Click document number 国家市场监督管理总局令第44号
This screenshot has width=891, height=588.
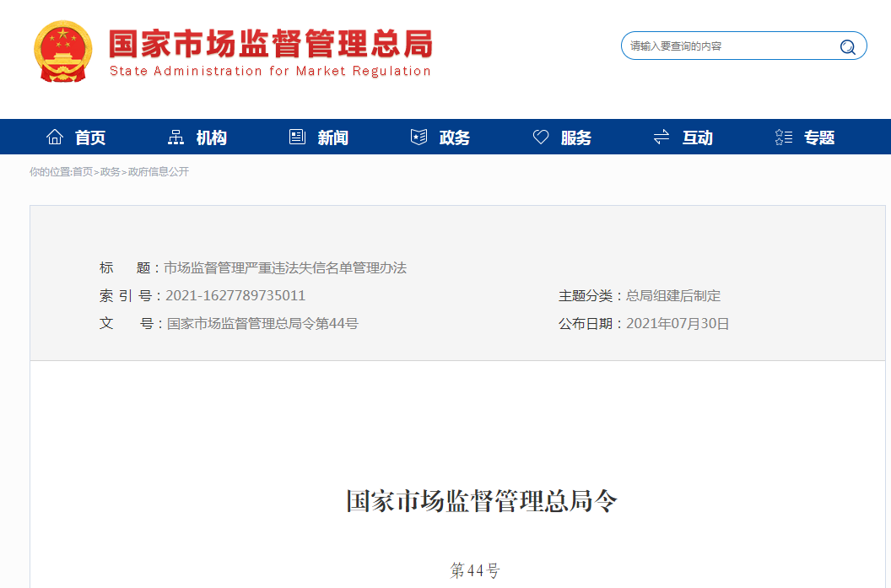262,323
